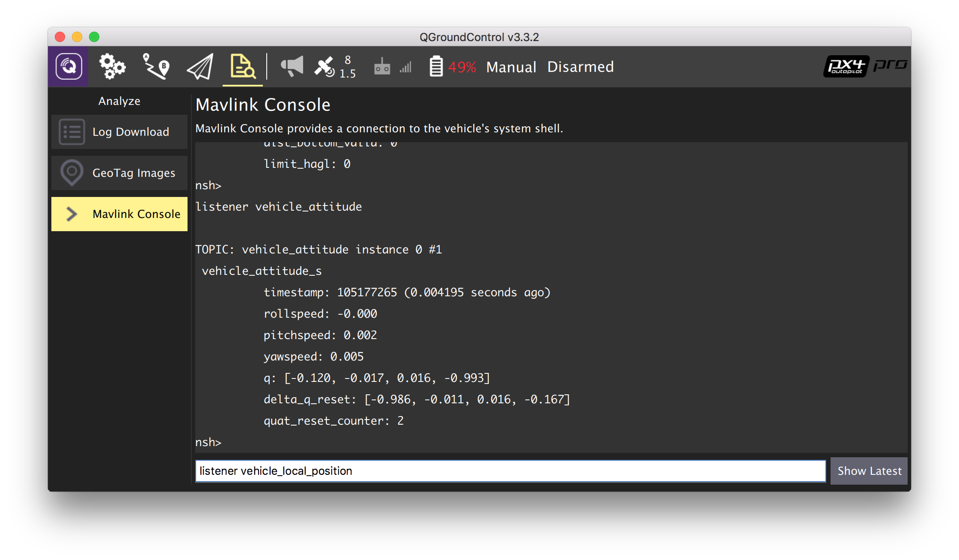Clear the listener vehicle_local_position input

512,471
